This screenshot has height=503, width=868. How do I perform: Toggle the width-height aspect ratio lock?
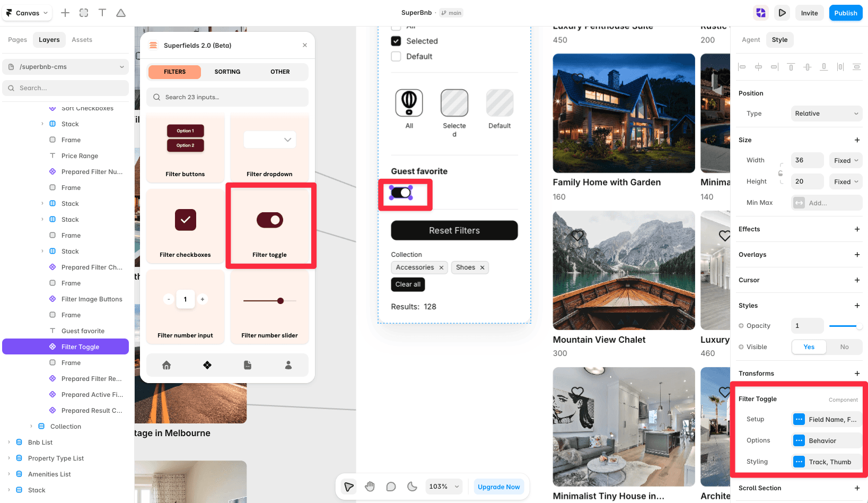pyautogui.click(x=781, y=174)
